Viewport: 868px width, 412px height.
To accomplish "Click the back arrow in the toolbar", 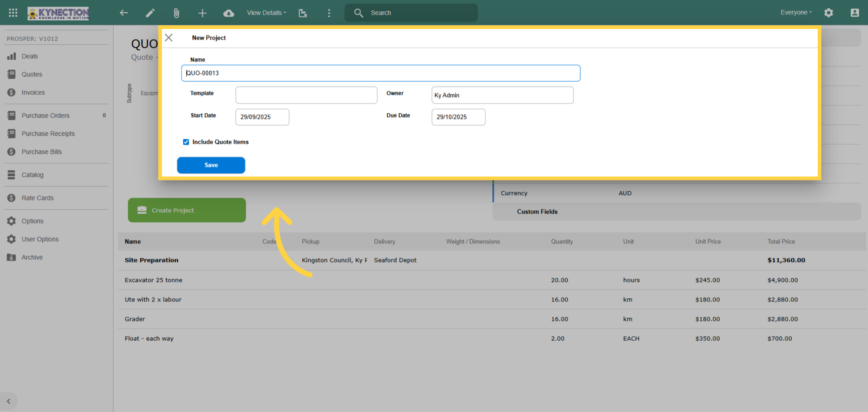I will pyautogui.click(x=124, y=13).
